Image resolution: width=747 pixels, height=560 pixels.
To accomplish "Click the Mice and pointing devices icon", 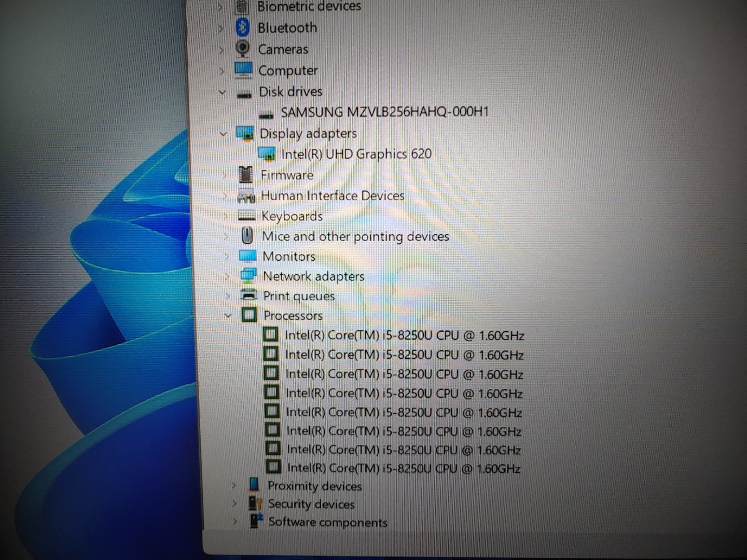I will (247, 236).
